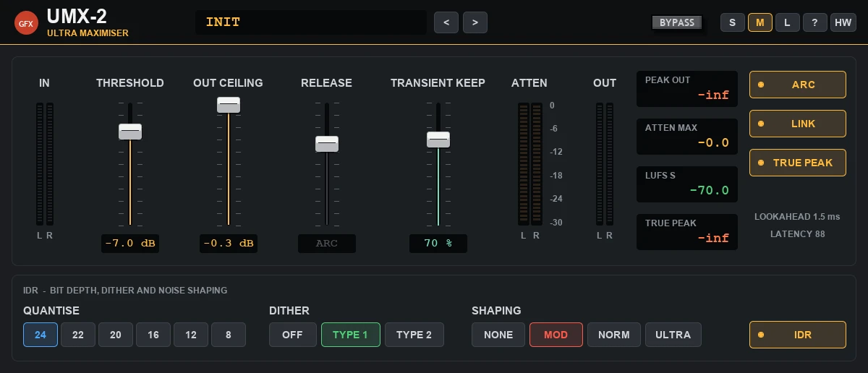The image size is (868, 373).
Task: Set quantise bit depth to 24
Action: [x=41, y=335]
